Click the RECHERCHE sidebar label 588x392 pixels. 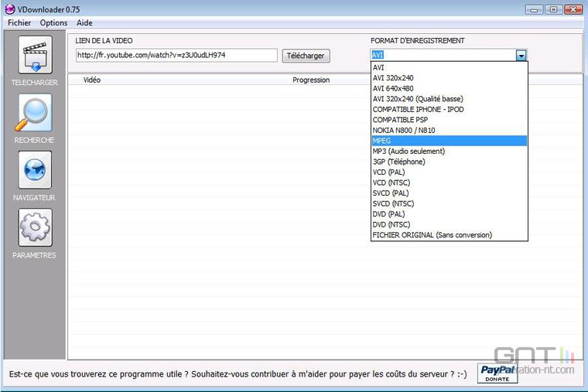(34, 140)
